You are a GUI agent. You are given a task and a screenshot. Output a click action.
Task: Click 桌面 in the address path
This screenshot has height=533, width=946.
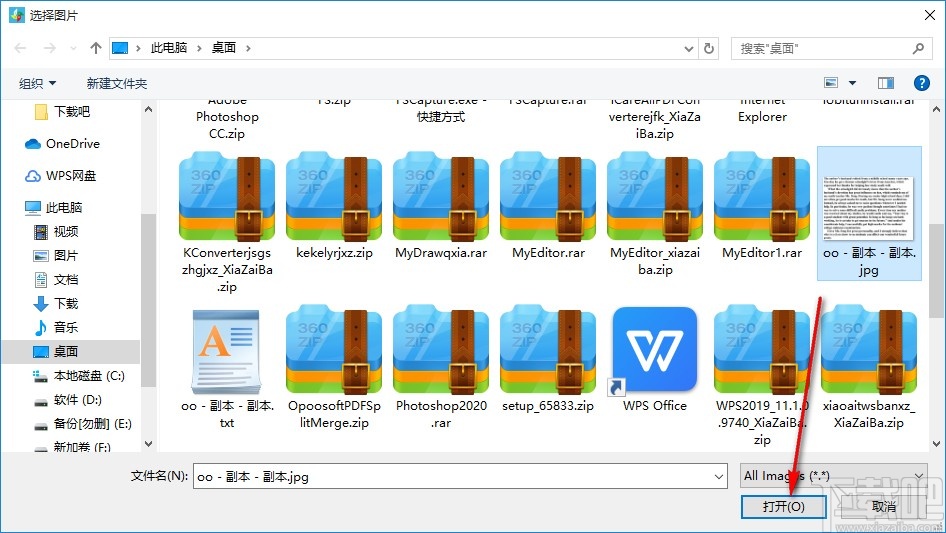point(223,48)
